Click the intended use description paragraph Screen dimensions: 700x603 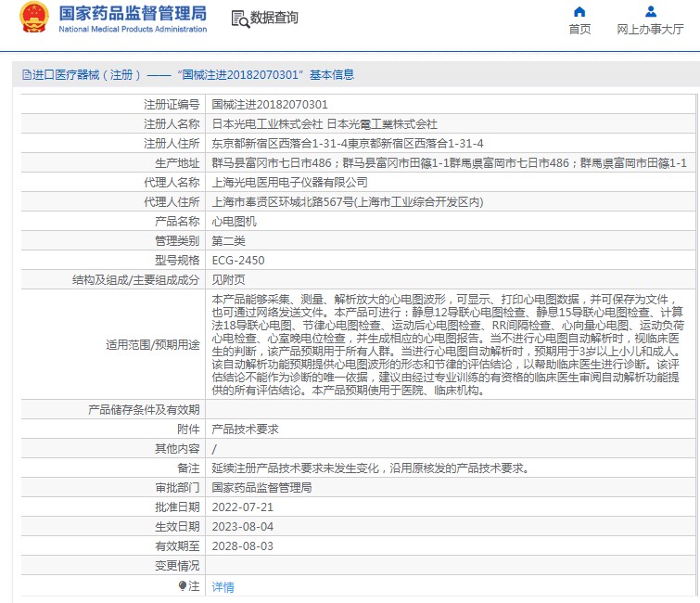[x=448, y=345]
